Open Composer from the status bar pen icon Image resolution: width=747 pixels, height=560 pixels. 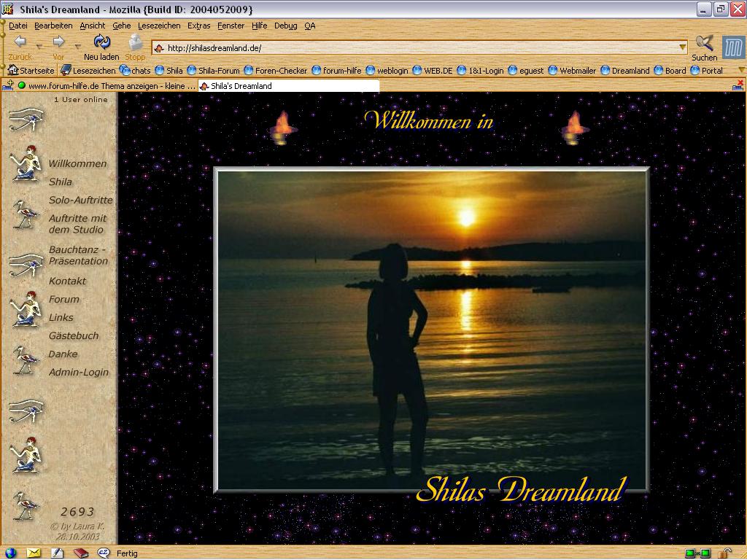(x=57, y=553)
